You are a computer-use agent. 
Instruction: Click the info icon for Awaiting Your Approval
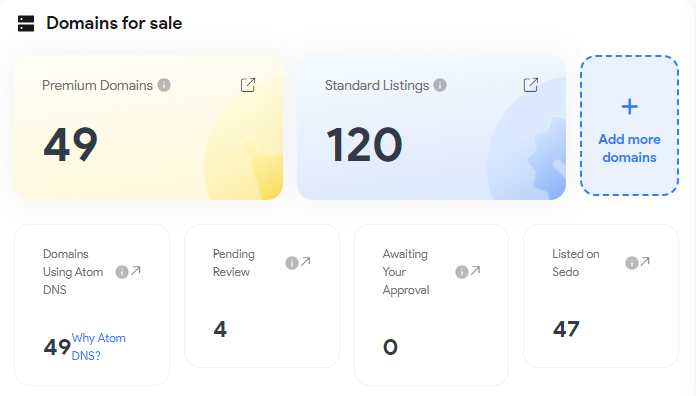click(x=462, y=272)
